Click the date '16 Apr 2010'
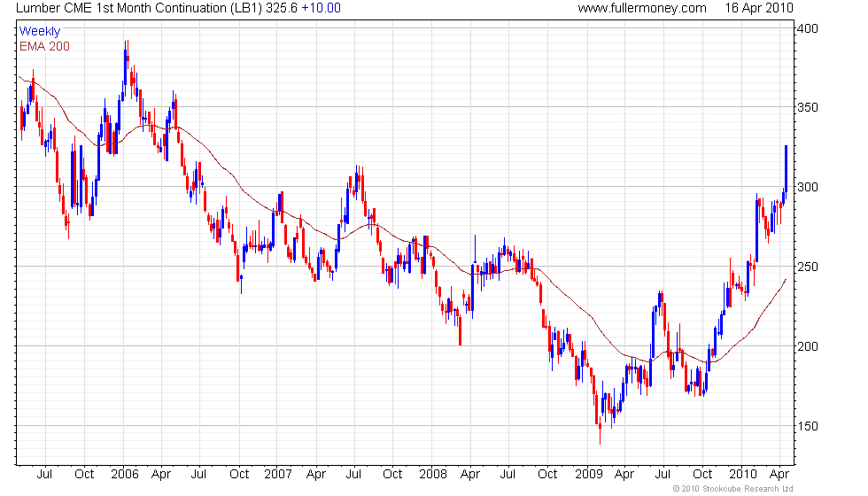868x496 pixels. tap(759, 8)
